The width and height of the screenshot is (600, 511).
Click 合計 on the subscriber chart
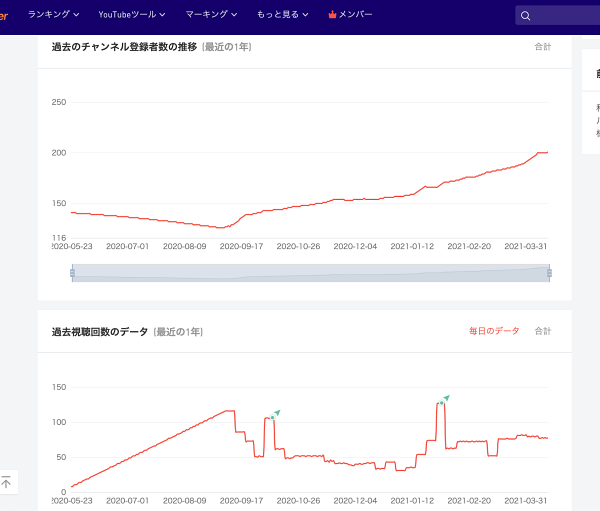tap(542, 47)
